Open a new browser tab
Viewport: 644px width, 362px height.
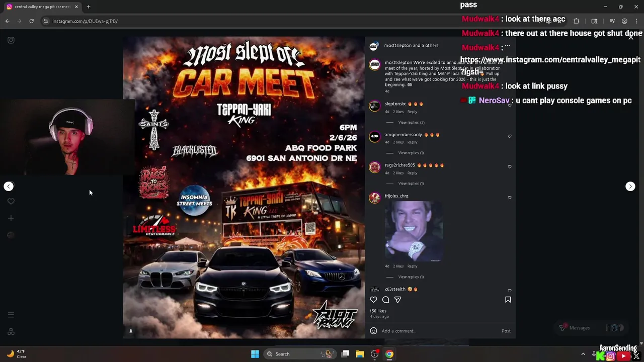click(88, 7)
